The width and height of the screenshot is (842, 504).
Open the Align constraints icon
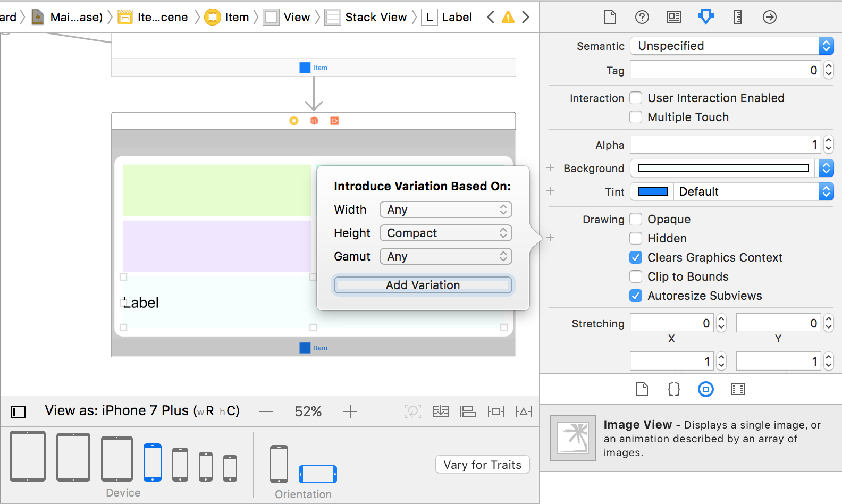(x=468, y=411)
